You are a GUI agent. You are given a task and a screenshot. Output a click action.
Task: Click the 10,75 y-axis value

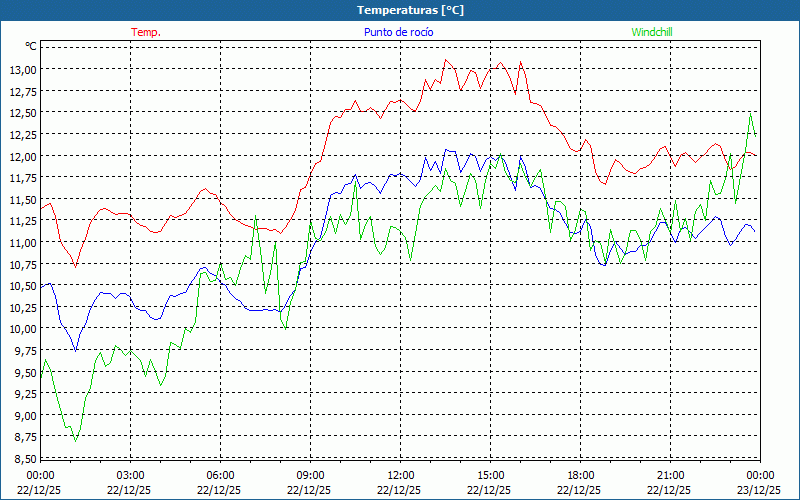23,264
